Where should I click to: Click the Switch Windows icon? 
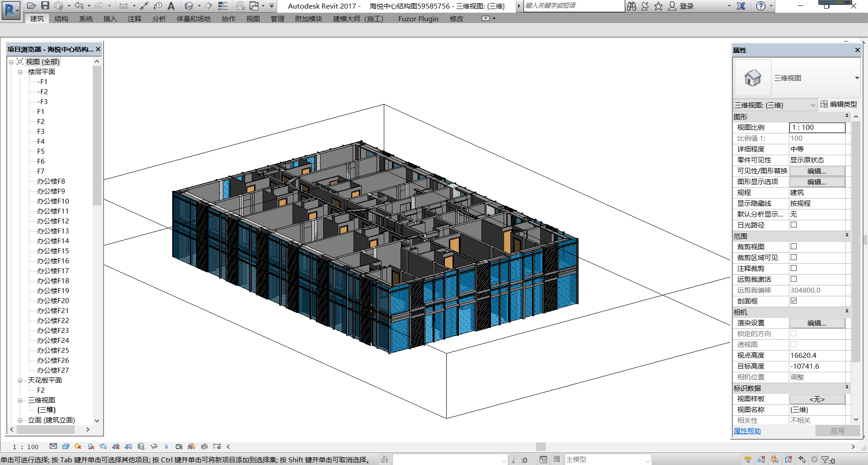click(x=255, y=6)
